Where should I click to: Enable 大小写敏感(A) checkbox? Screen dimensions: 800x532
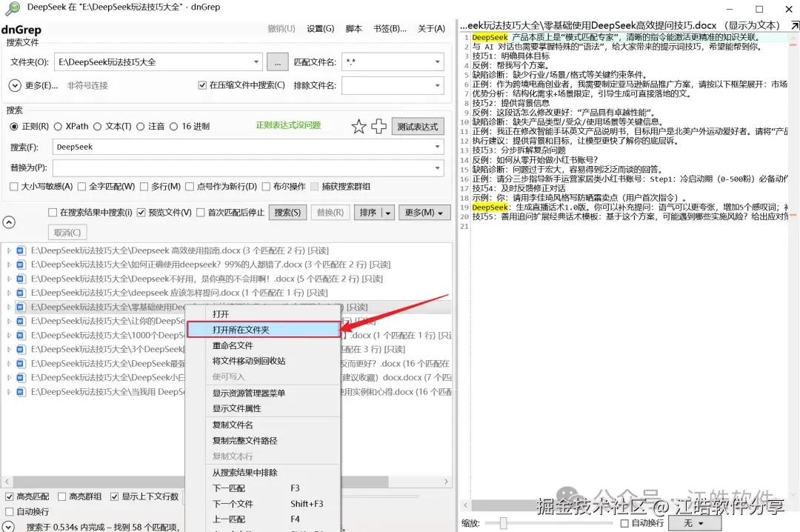(14, 187)
